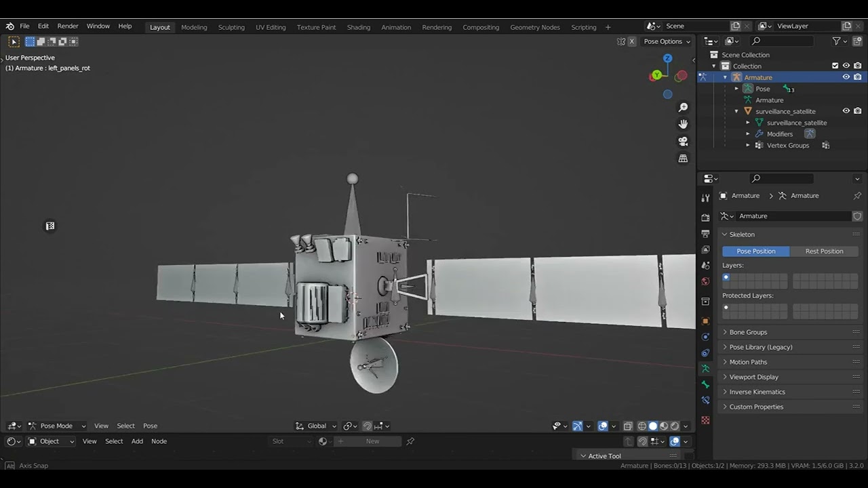Click the Z axis on the navigation gizmo
Screen dimensions: 868x488
coord(667,59)
